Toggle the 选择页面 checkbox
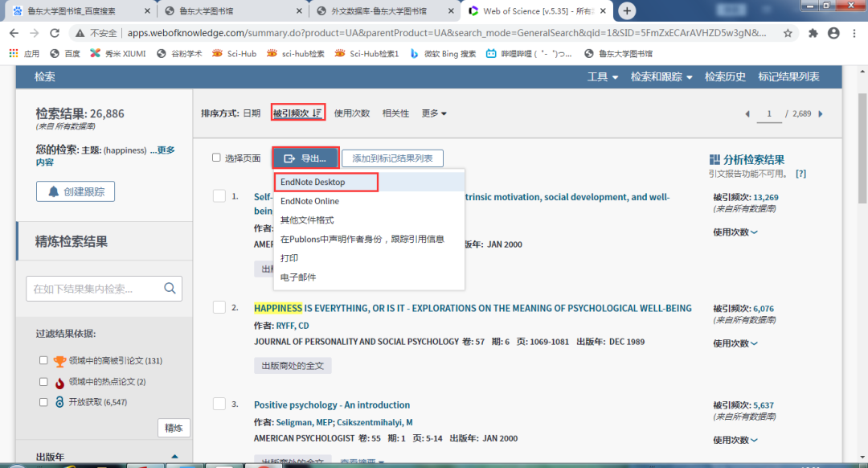This screenshot has width=868, height=468. (216, 158)
